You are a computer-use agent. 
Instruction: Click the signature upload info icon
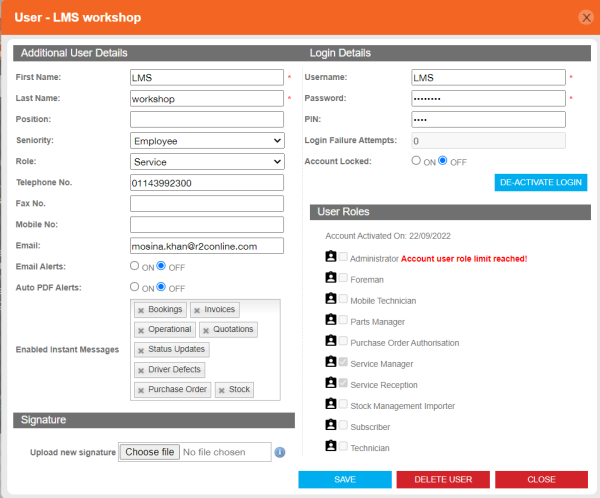tap(280, 452)
